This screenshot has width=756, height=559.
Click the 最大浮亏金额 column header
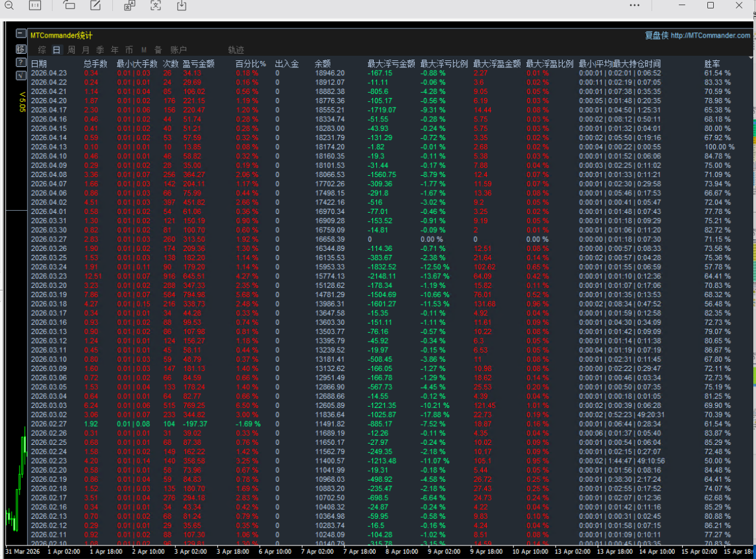point(391,64)
